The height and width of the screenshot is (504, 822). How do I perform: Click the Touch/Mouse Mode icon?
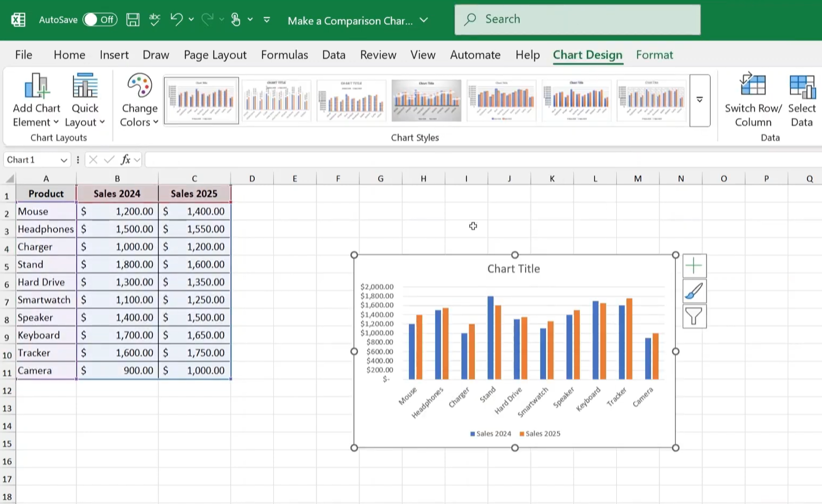click(236, 20)
